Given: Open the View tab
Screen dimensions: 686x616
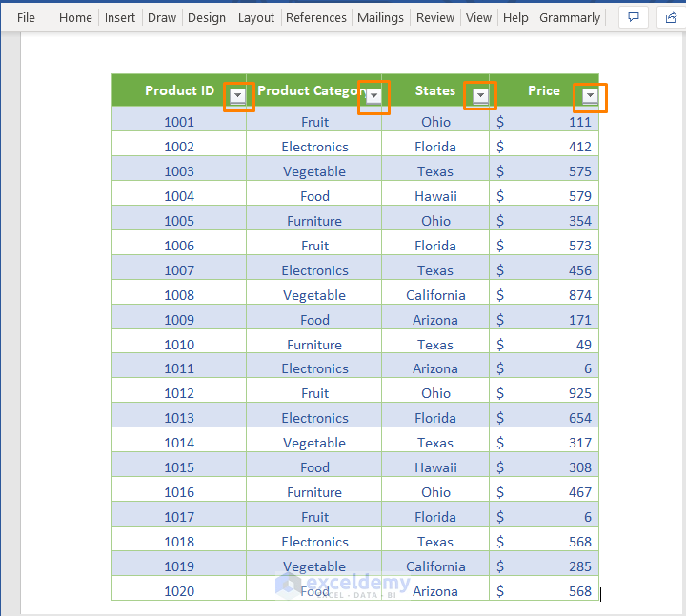Looking at the screenshot, I should pos(478,17).
